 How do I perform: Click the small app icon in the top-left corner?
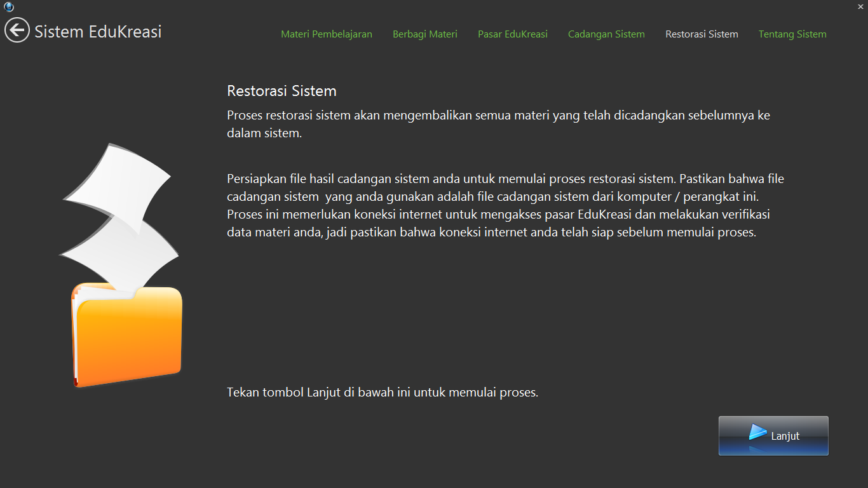[8, 7]
